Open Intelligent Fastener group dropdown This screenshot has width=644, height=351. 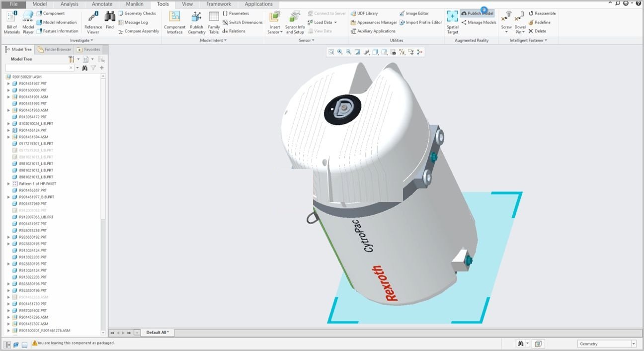click(528, 40)
